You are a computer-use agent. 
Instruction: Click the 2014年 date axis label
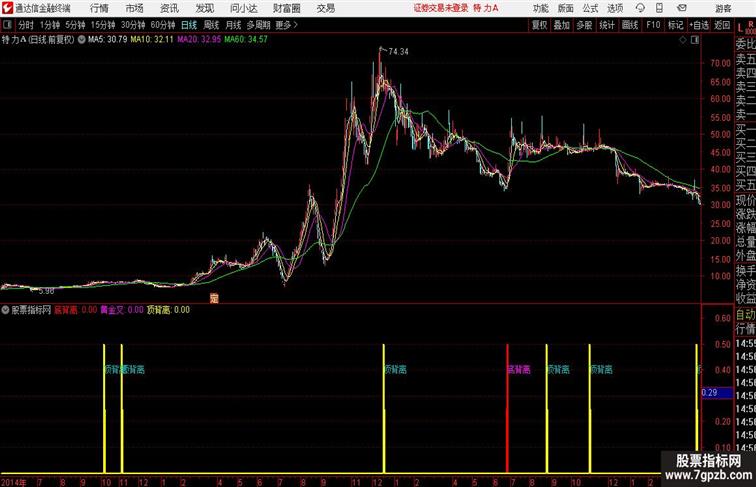14,482
